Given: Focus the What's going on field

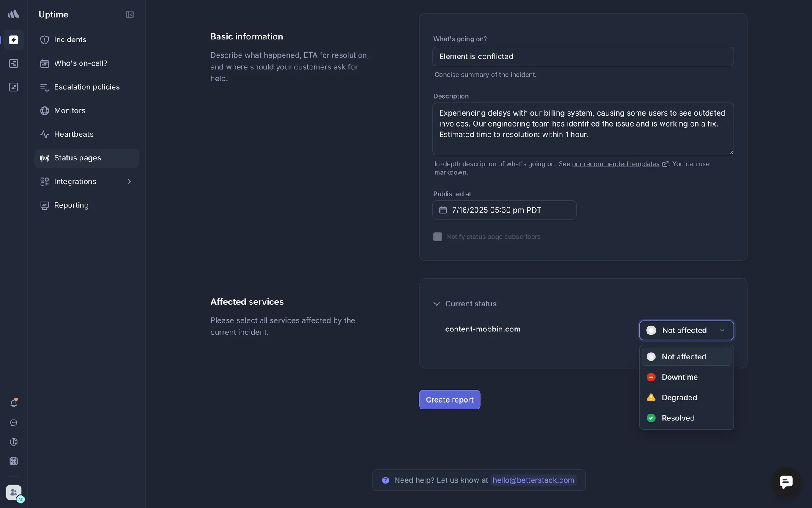Looking at the screenshot, I should (x=583, y=56).
